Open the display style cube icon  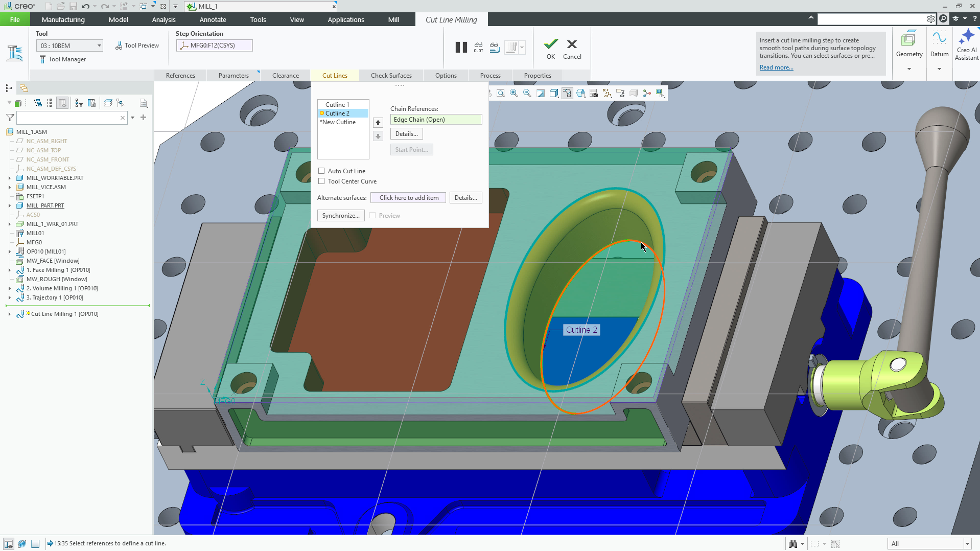point(554,93)
